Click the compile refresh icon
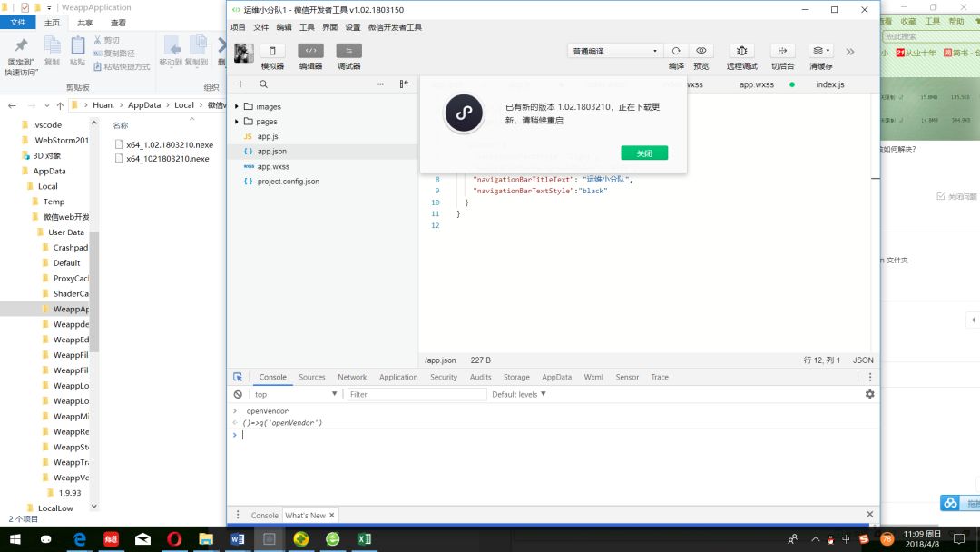This screenshot has height=552, width=980. [x=676, y=51]
